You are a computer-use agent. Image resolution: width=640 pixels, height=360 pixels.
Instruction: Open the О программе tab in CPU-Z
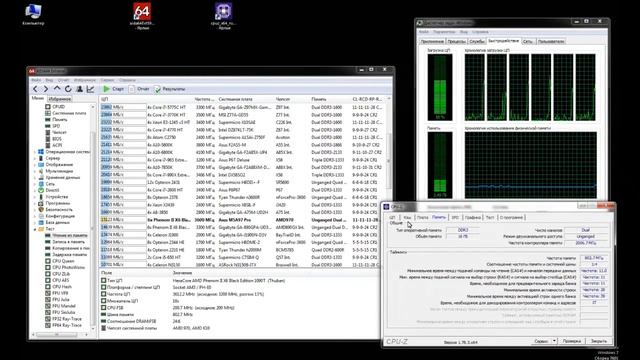511,218
